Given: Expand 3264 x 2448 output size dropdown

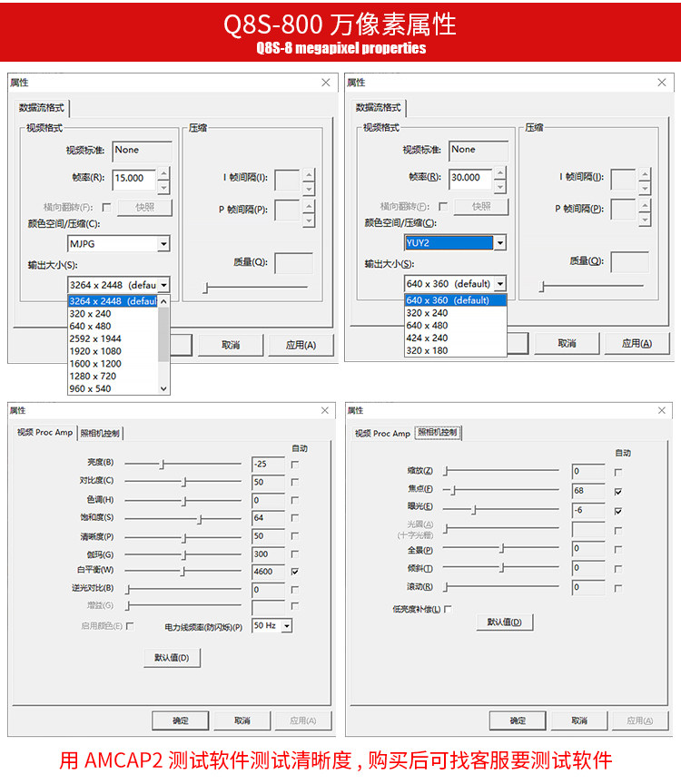Looking at the screenshot, I should (x=163, y=285).
